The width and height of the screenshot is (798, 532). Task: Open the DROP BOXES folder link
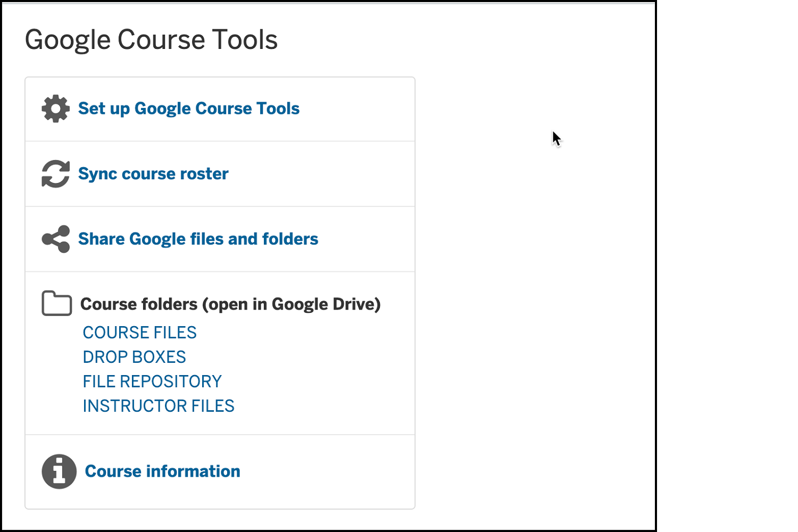pos(135,357)
